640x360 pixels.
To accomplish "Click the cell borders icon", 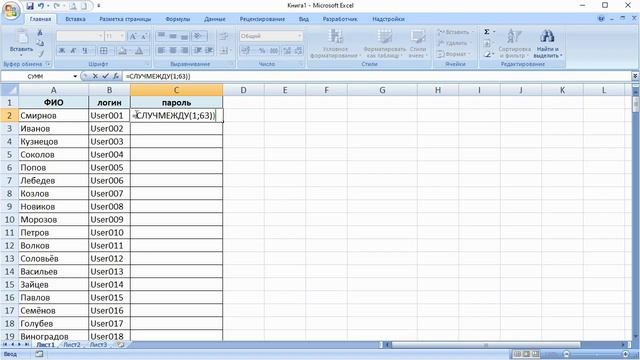I will [x=104, y=51].
